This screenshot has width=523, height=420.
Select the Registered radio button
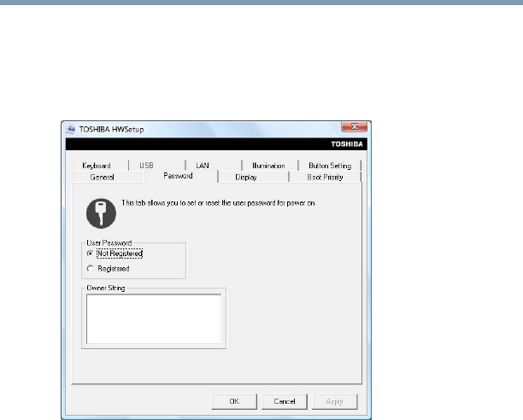click(90, 268)
